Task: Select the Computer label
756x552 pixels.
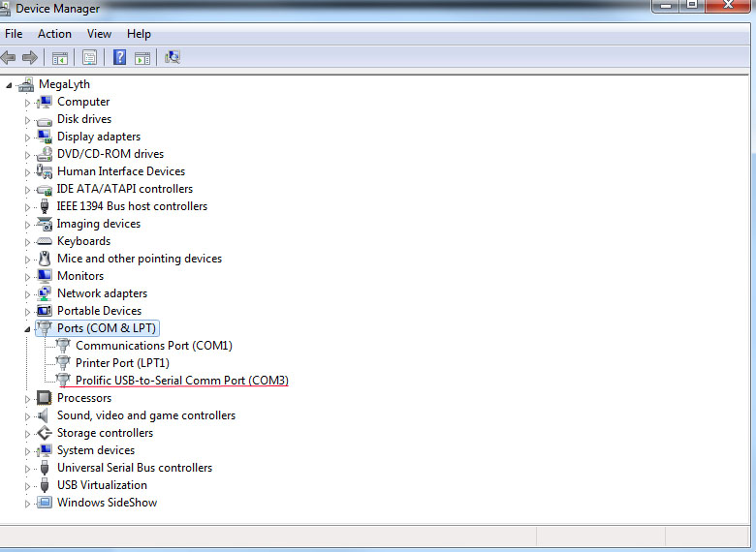Action: (83, 102)
